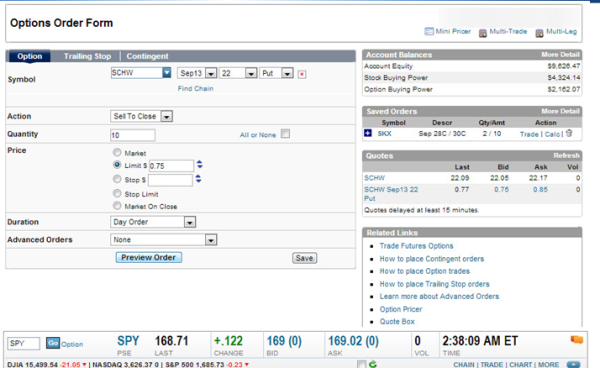The height and width of the screenshot is (368, 600).
Task: Select the Limit price radio button
Action: pos(117,165)
